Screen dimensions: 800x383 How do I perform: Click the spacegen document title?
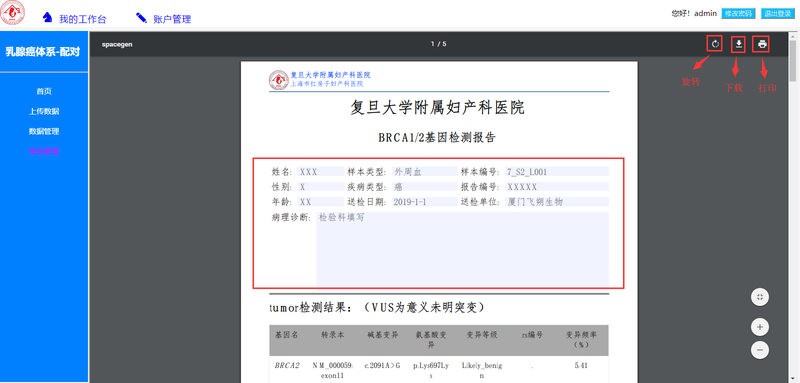(x=117, y=44)
